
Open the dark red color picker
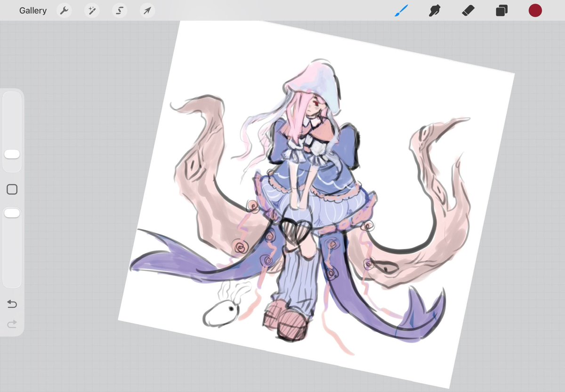coord(535,10)
